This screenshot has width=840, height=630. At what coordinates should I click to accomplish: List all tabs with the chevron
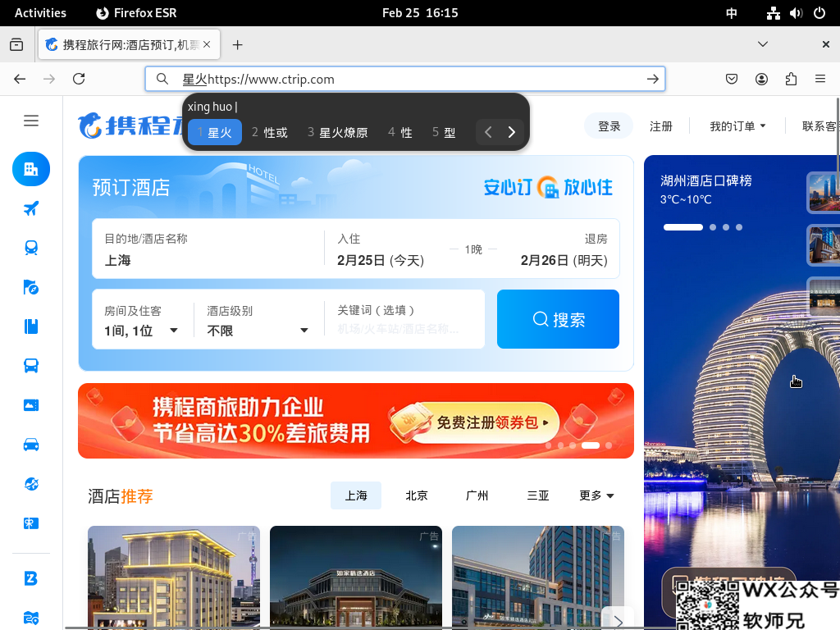(x=763, y=44)
